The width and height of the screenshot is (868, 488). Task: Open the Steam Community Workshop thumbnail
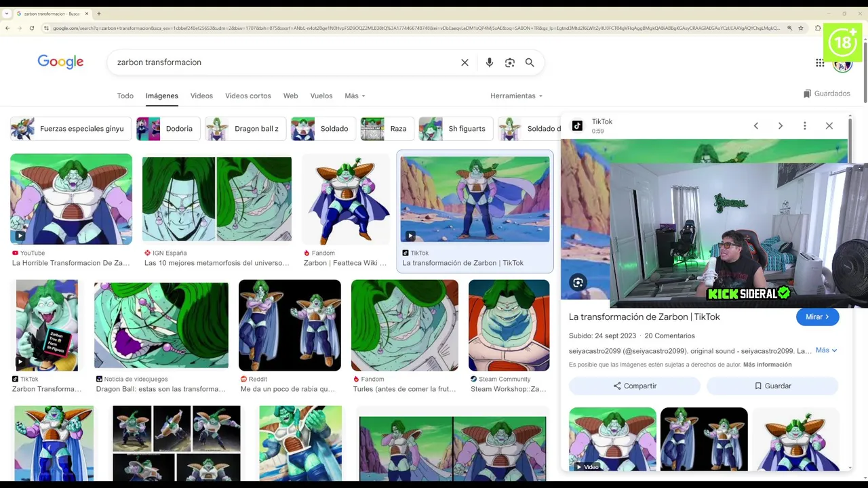pyautogui.click(x=509, y=325)
